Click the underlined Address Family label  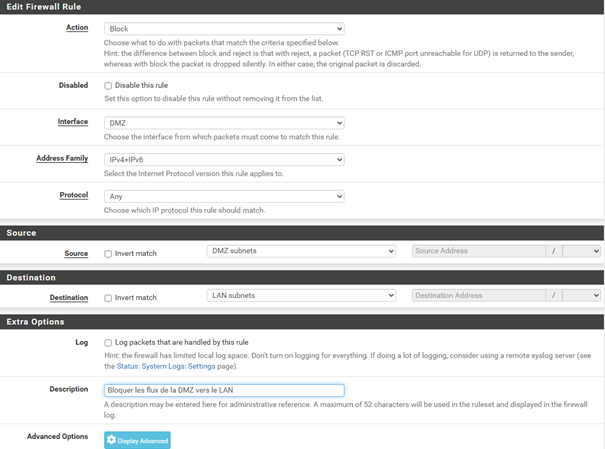coord(62,159)
